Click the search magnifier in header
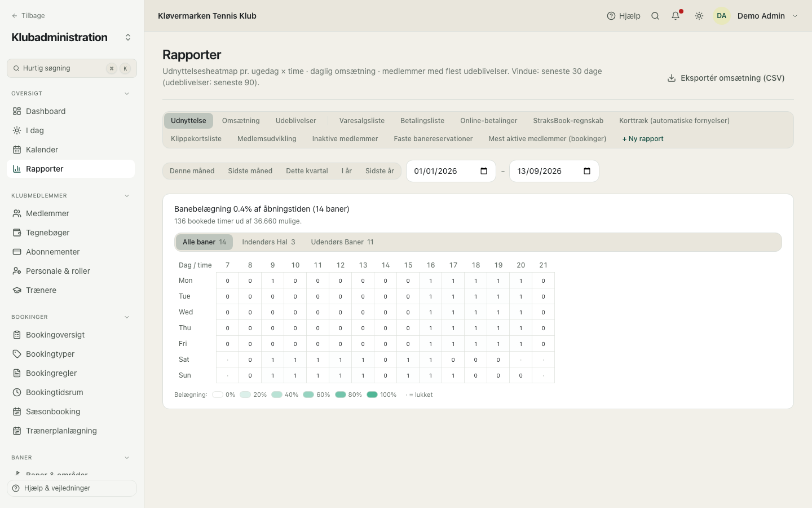The image size is (812, 508). [x=655, y=16]
